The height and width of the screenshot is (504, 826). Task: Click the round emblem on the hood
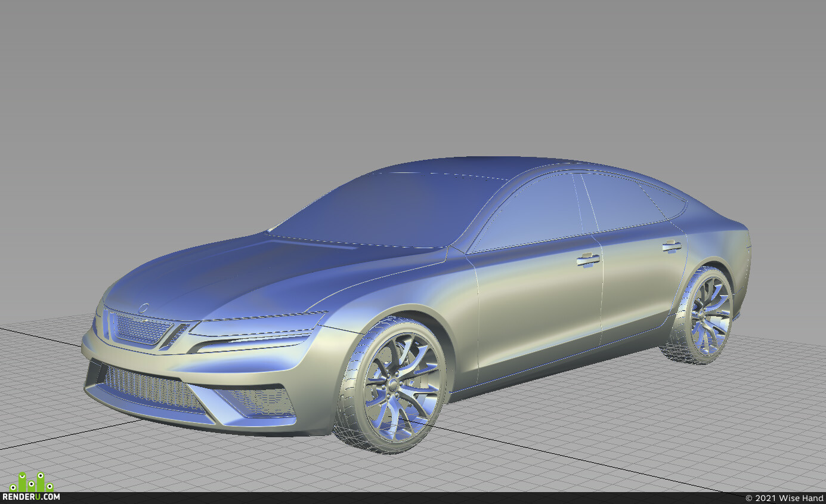tap(144, 308)
